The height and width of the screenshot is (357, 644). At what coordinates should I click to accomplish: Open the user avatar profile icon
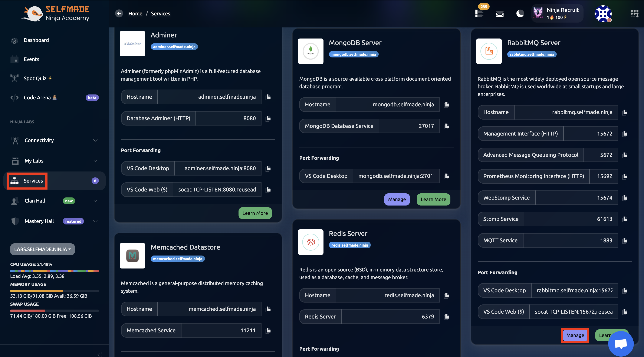603,13
